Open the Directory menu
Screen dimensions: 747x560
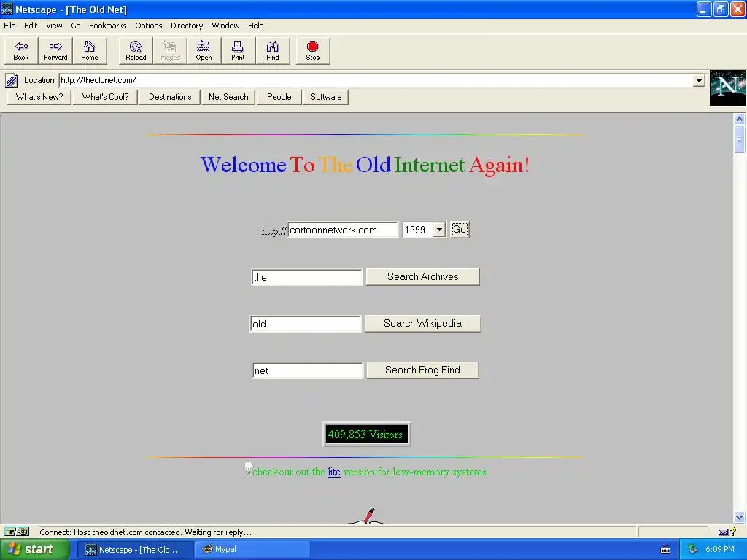pos(187,26)
